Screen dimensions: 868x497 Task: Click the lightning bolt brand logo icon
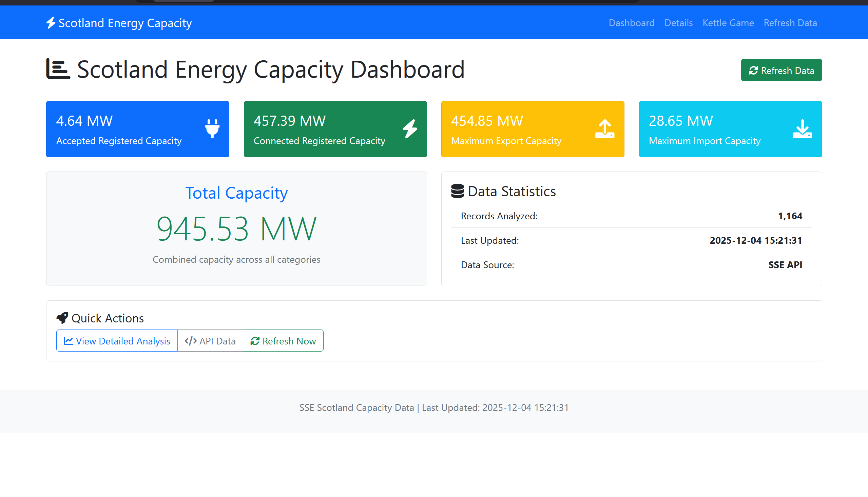pos(51,23)
